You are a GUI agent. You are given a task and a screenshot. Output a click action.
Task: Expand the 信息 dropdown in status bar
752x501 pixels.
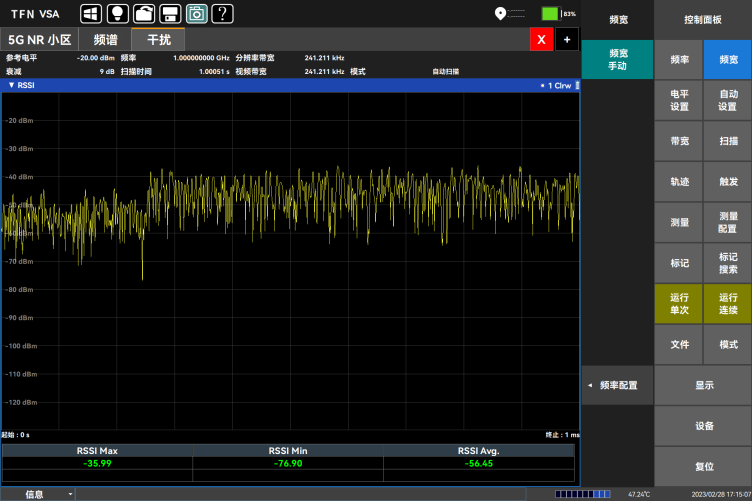point(70,494)
